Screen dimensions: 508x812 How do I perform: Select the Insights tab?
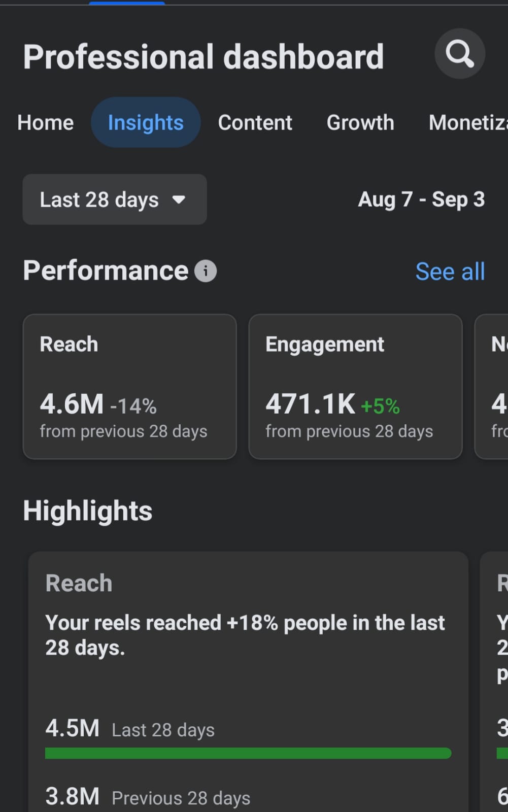[x=146, y=122]
